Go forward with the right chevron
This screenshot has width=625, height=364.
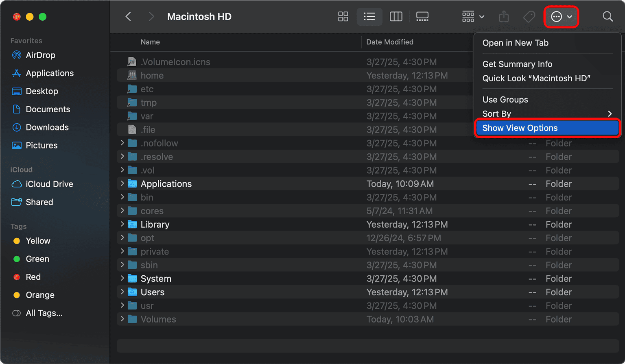point(151,17)
